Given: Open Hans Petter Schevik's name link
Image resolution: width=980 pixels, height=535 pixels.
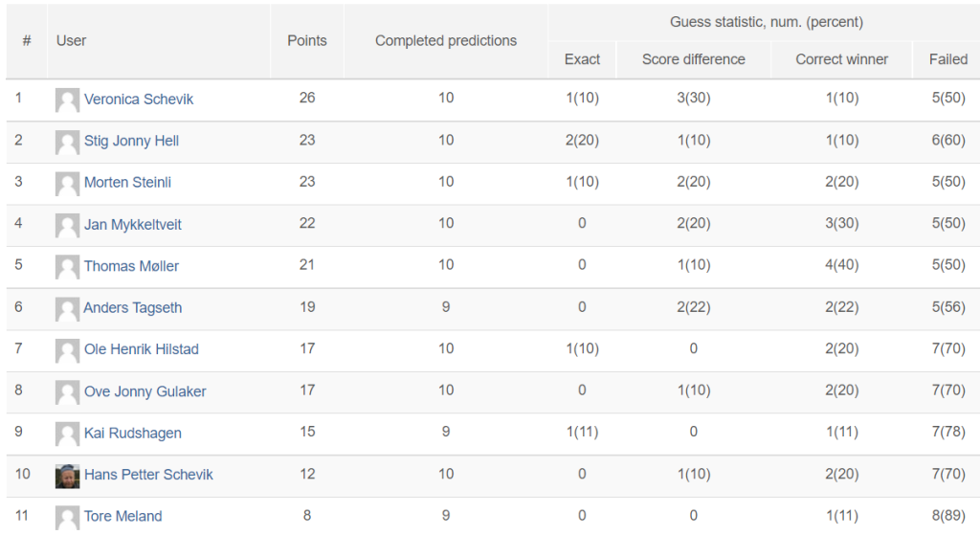Looking at the screenshot, I should tap(148, 475).
